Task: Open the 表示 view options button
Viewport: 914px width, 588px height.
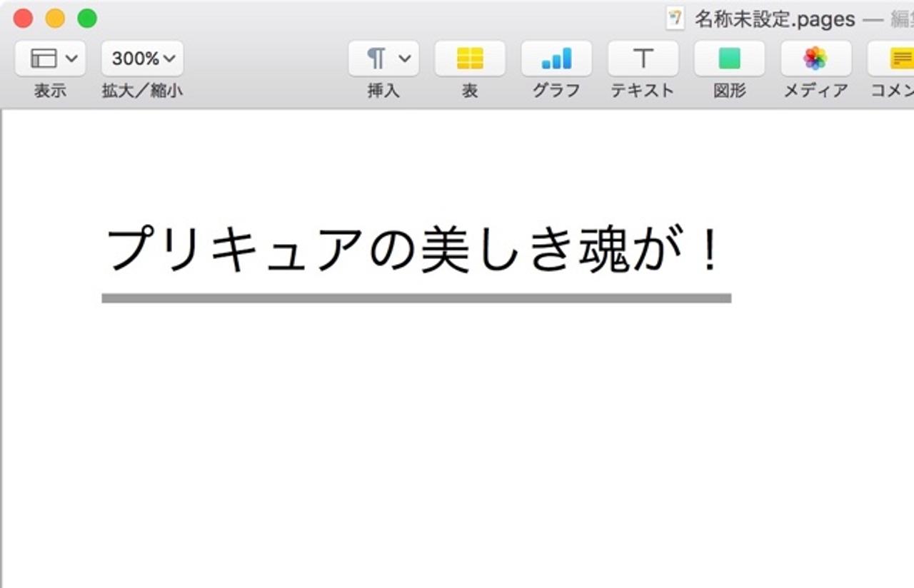Action: [x=50, y=59]
